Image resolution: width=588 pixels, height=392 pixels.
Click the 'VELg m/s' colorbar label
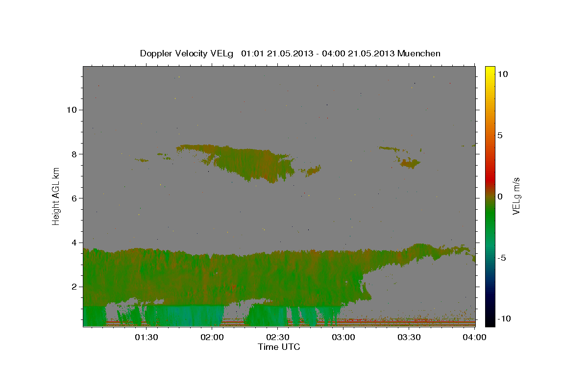(x=516, y=196)
